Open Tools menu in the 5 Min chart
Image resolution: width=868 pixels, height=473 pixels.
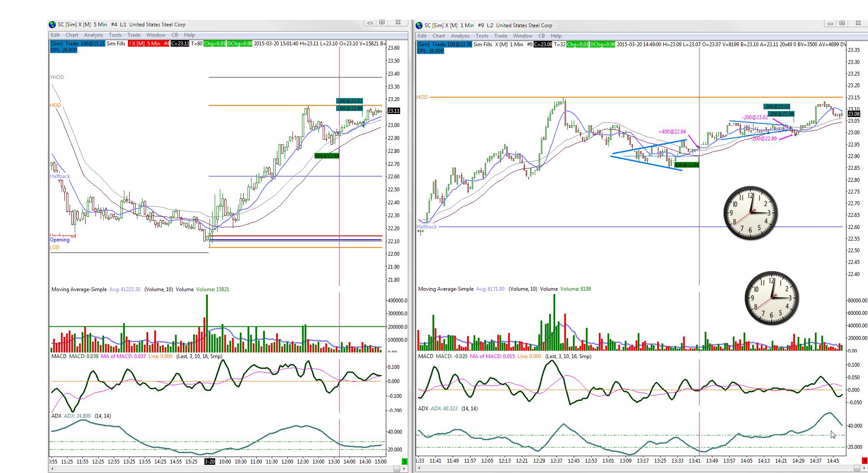click(x=115, y=35)
